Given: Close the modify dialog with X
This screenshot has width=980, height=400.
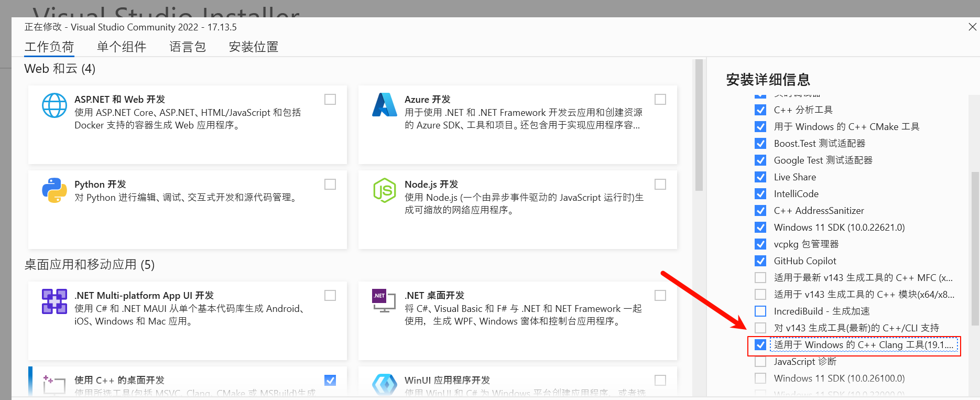Looking at the screenshot, I should (973, 27).
